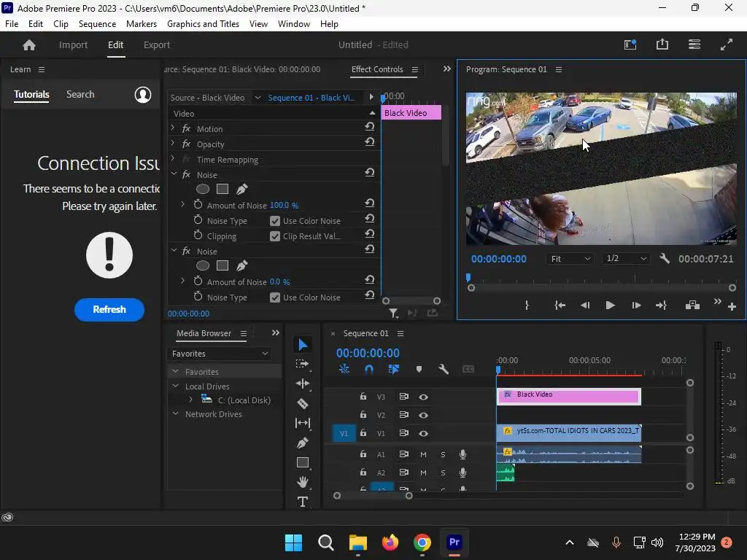
Task: Toggle lock on track V3
Action: pyautogui.click(x=363, y=396)
